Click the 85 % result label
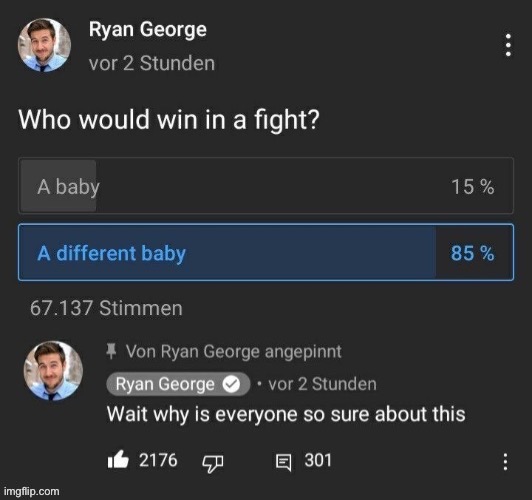The width and height of the screenshot is (532, 500). 472,253
